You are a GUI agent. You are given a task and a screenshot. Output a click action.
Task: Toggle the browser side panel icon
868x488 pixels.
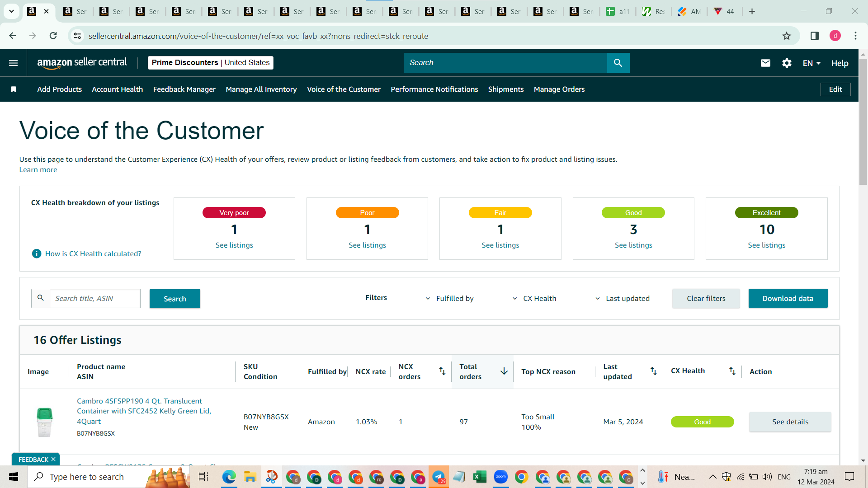(x=815, y=36)
